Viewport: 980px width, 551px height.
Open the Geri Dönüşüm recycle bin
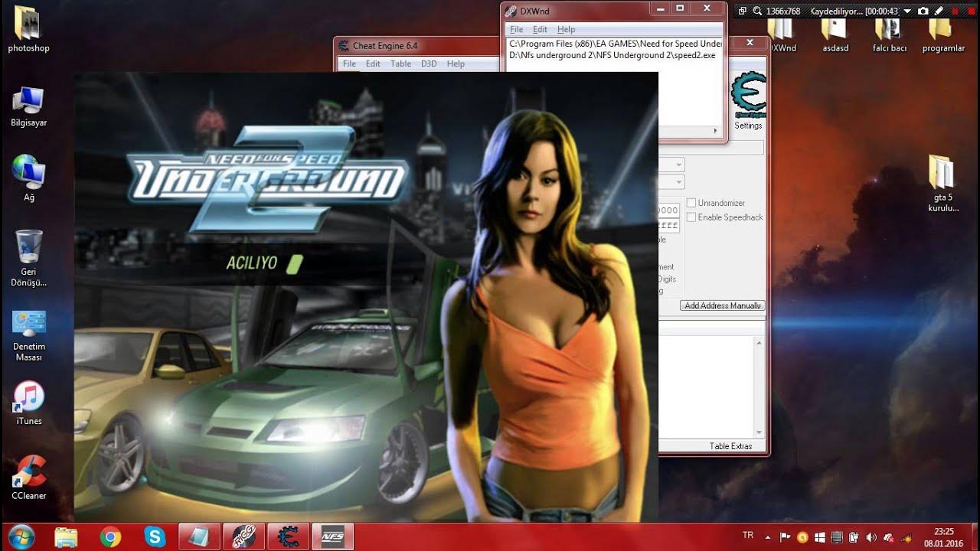[28, 259]
